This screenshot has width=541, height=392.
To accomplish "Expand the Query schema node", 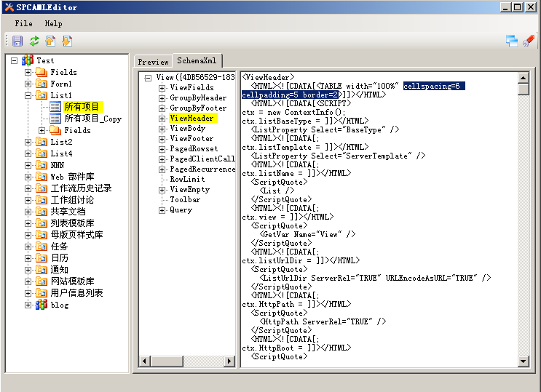I will tap(162, 210).
